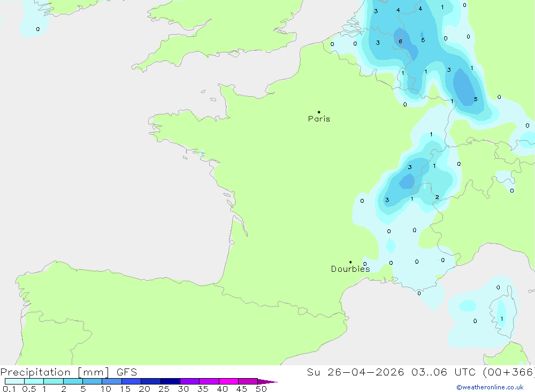Click the value 1 on Corsica

tap(502, 319)
